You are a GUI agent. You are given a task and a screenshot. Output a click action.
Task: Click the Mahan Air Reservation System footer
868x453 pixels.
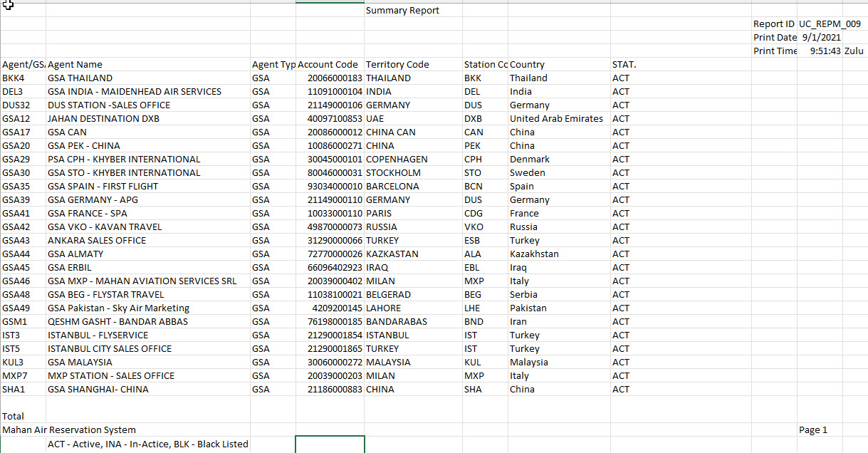(x=69, y=430)
